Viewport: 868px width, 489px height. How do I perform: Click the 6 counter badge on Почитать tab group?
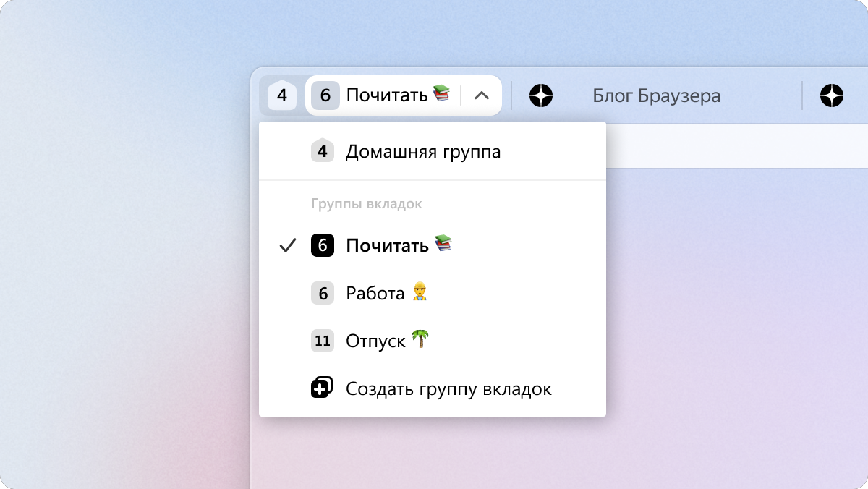coord(325,95)
